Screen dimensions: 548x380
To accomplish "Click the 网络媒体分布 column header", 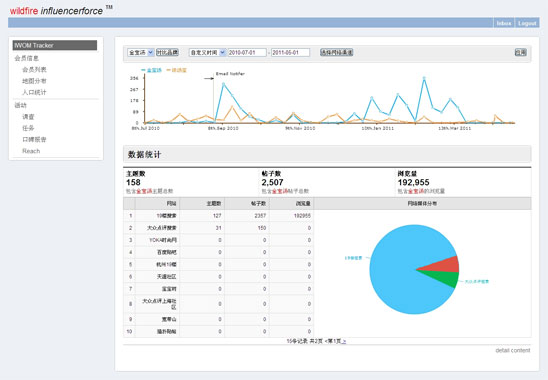I will coord(422,203).
